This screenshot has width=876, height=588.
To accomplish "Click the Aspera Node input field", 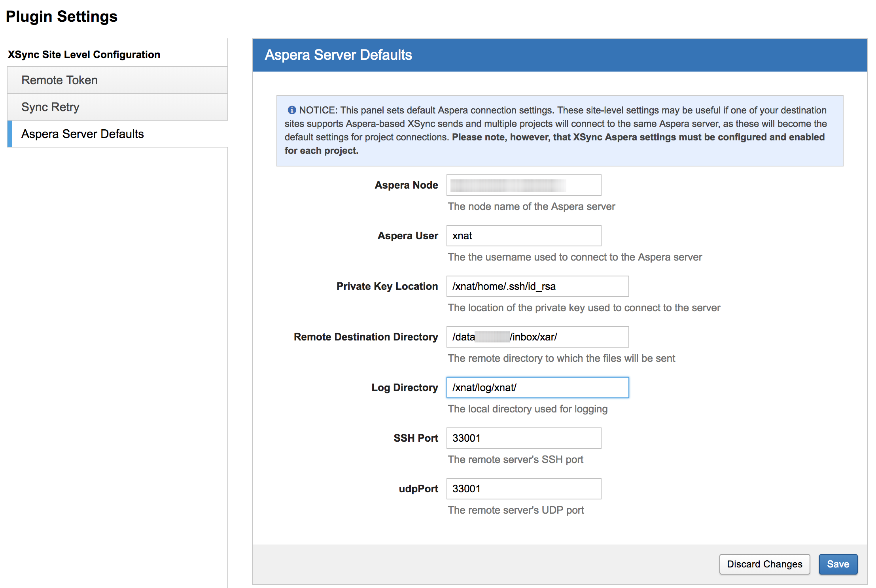I will tap(523, 185).
